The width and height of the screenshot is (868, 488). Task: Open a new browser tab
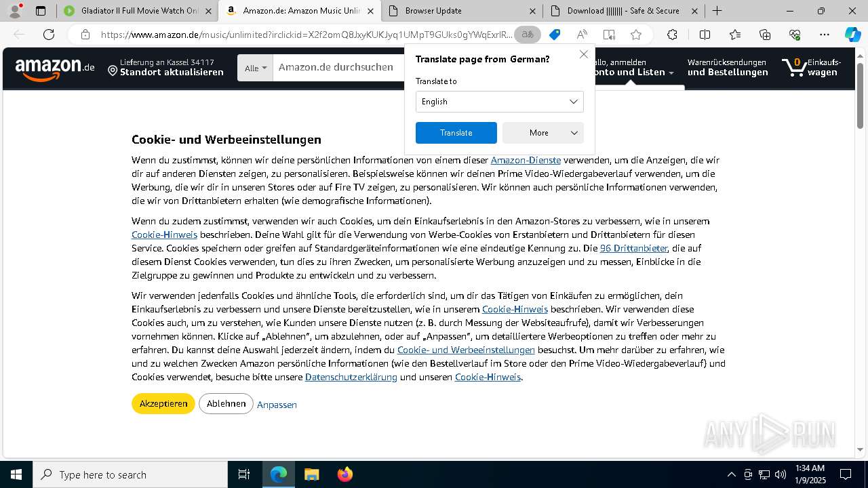pos(717,11)
